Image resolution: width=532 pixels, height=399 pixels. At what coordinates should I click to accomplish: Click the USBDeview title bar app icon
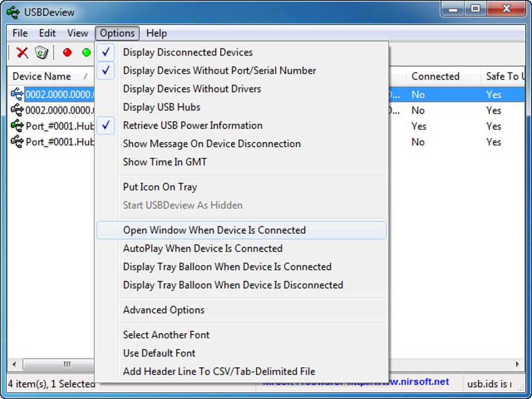13,13
